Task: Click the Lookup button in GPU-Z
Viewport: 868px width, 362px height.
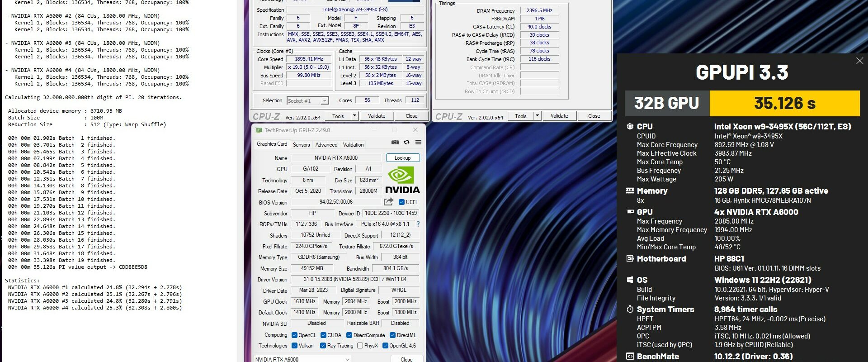Action: [402, 158]
